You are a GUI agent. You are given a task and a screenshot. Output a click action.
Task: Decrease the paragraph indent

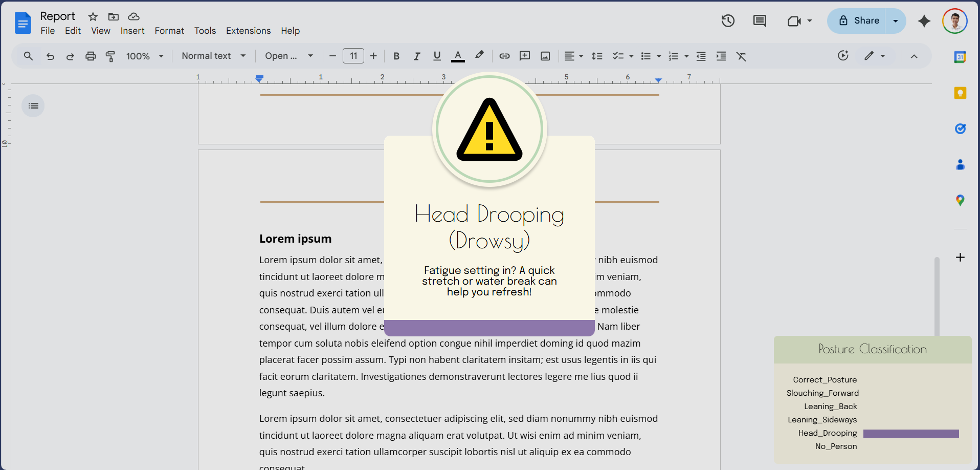[x=701, y=56]
